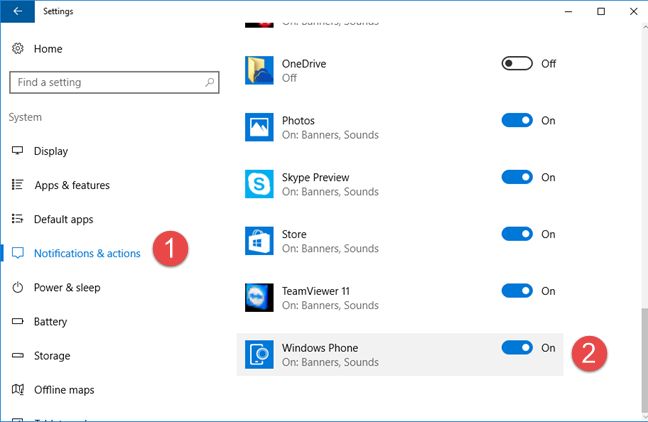Click the Store shopping bag icon
648x422 pixels.
259,241
